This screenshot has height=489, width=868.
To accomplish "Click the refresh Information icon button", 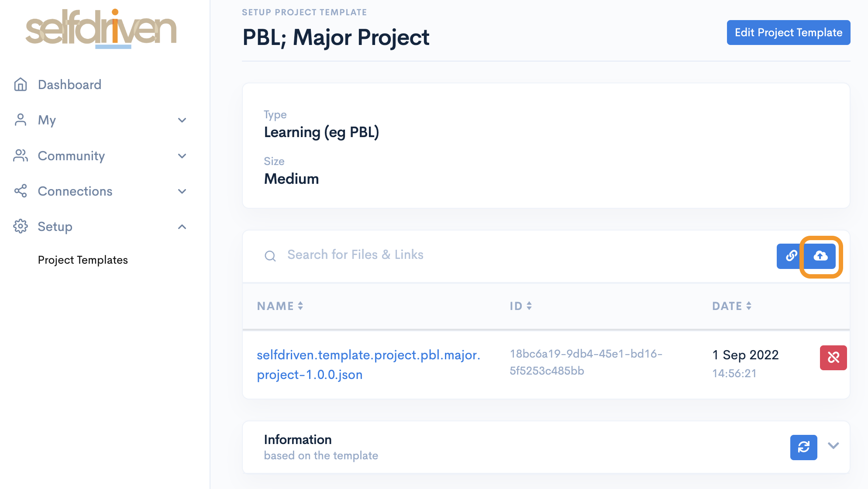I will 803,447.
